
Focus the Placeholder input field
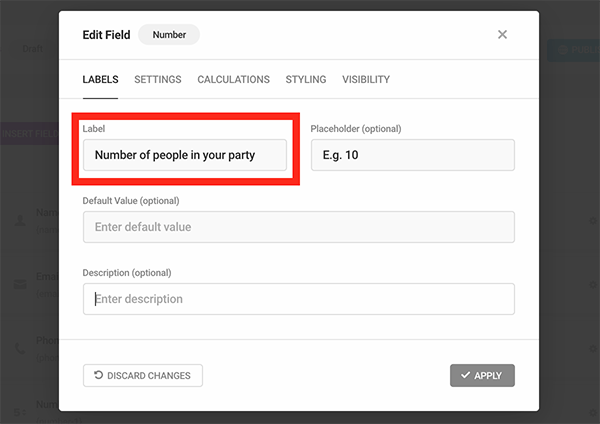click(x=412, y=155)
